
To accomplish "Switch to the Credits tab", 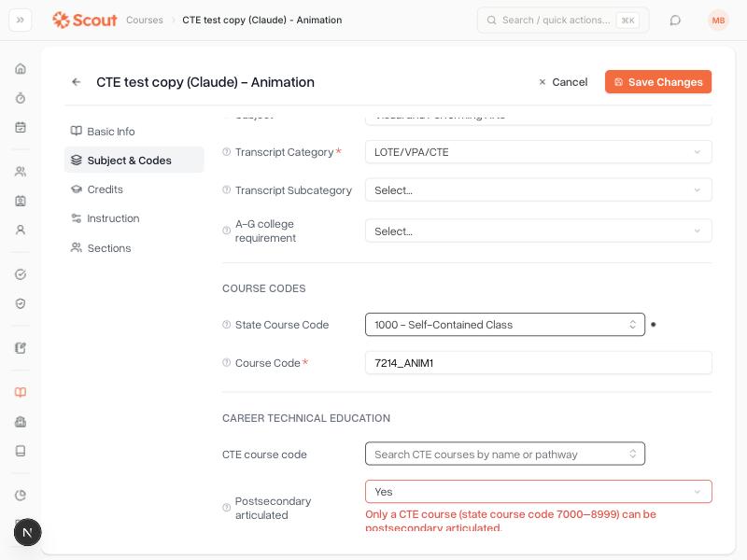I will click(x=134, y=189).
